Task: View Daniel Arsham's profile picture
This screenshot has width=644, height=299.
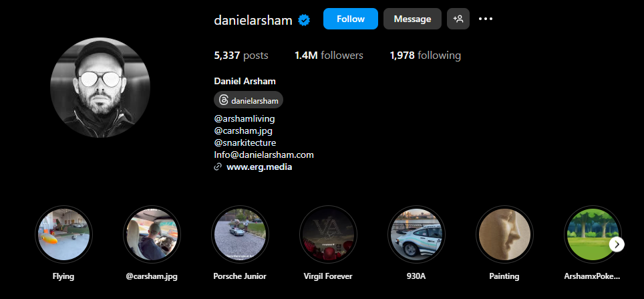Action: click(100, 88)
